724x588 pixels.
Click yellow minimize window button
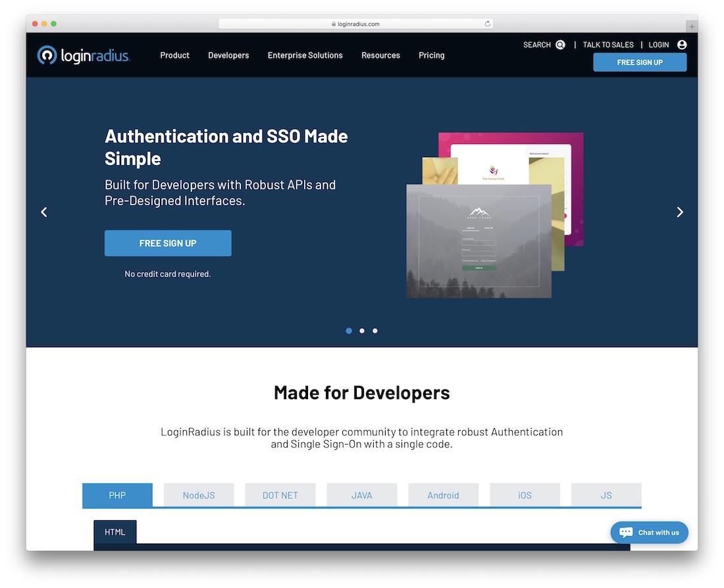44,24
